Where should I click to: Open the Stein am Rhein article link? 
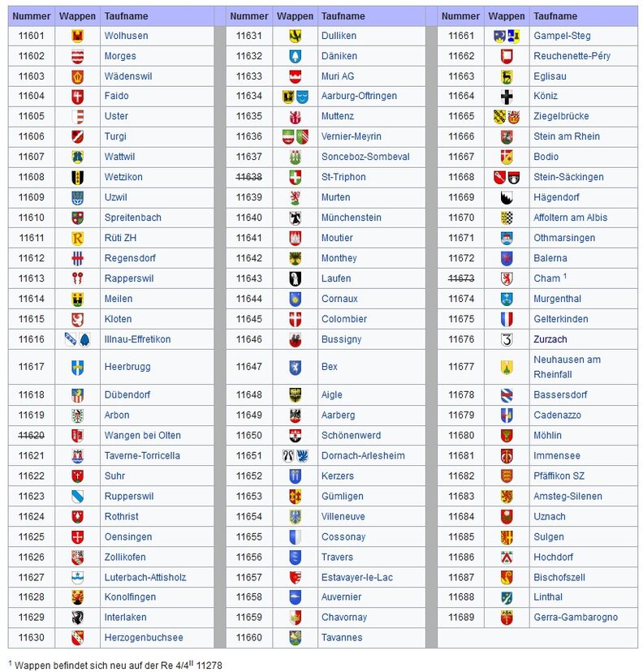pos(567,136)
